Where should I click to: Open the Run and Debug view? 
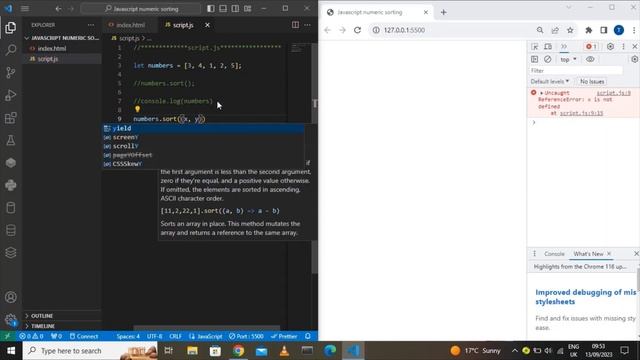click(11, 95)
